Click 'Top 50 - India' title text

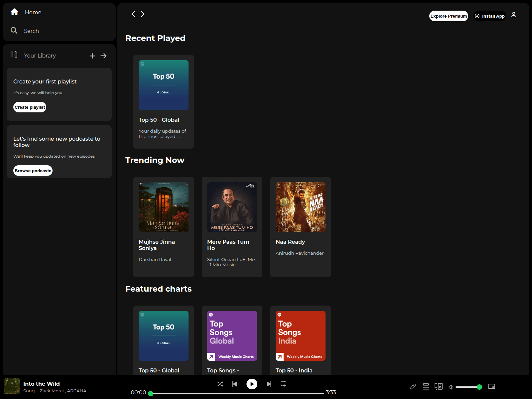tap(294, 370)
